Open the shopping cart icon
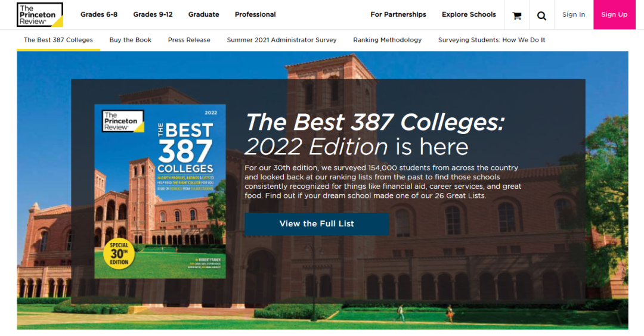This screenshot has height=336, width=644. coord(516,15)
